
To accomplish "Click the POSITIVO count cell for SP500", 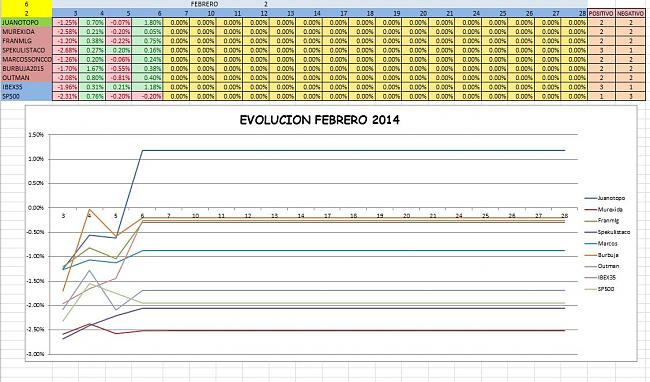I will pyautogui.click(x=601, y=96).
